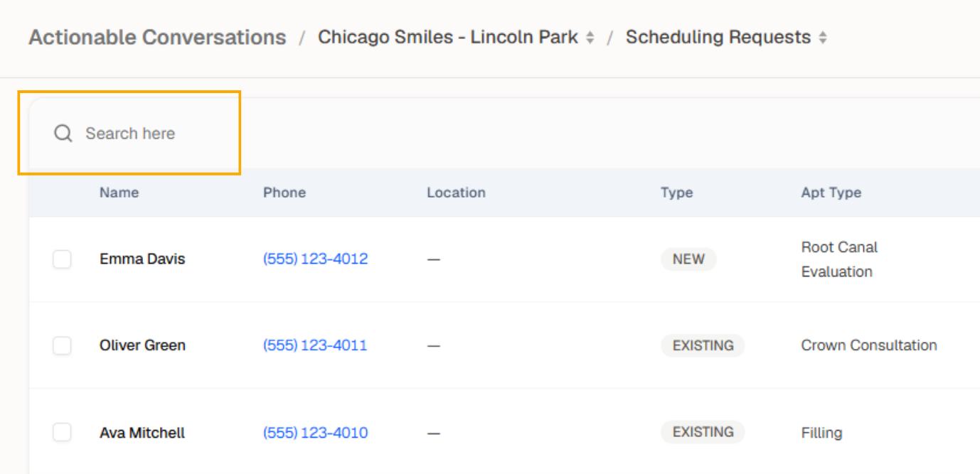Image resolution: width=980 pixels, height=474 pixels.
Task: Open phone link (555) 123-4011
Action: [315, 346]
